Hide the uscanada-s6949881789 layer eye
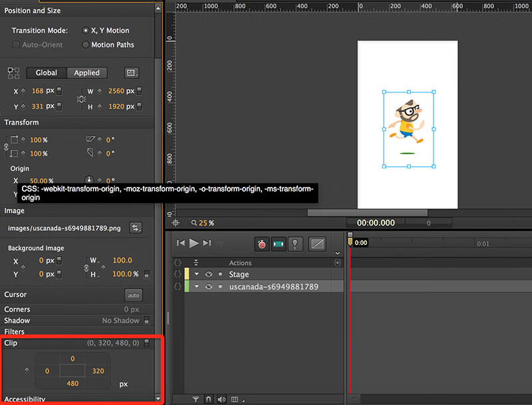 click(x=209, y=287)
